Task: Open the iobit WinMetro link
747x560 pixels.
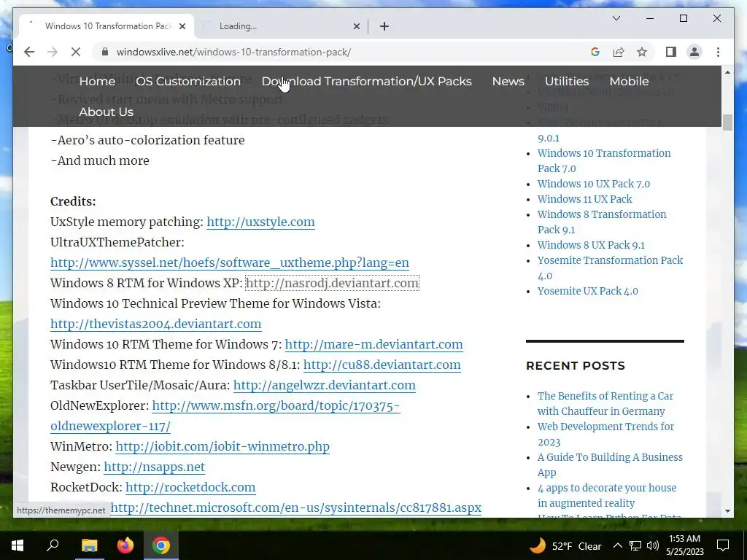Action: click(x=222, y=447)
